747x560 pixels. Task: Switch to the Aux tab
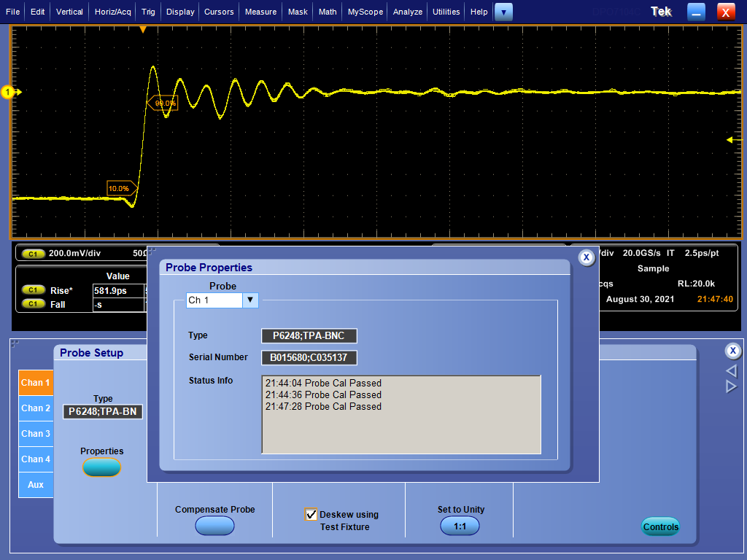tap(36, 485)
